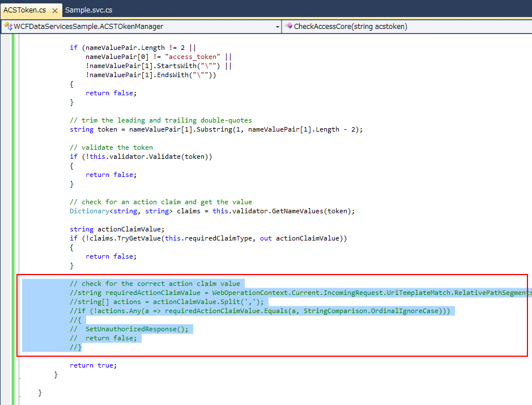Click the method icon beside CheckAccessCore

pos(289,26)
